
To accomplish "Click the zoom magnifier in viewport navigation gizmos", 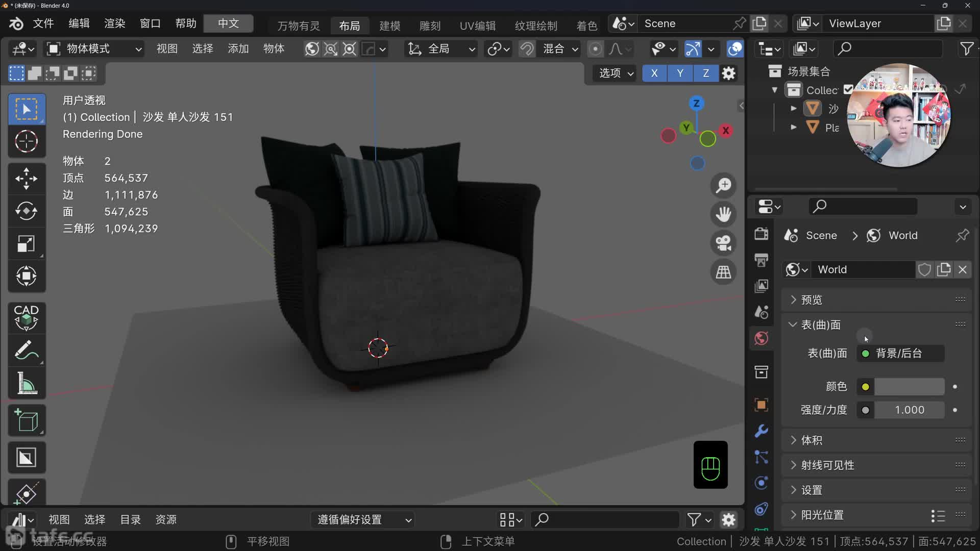I will click(x=723, y=185).
